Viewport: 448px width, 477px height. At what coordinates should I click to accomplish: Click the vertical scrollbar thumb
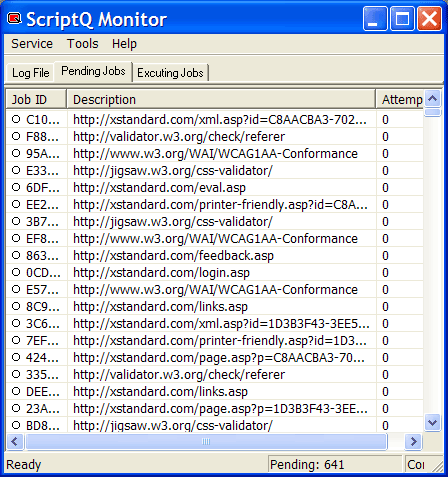tap(433, 112)
